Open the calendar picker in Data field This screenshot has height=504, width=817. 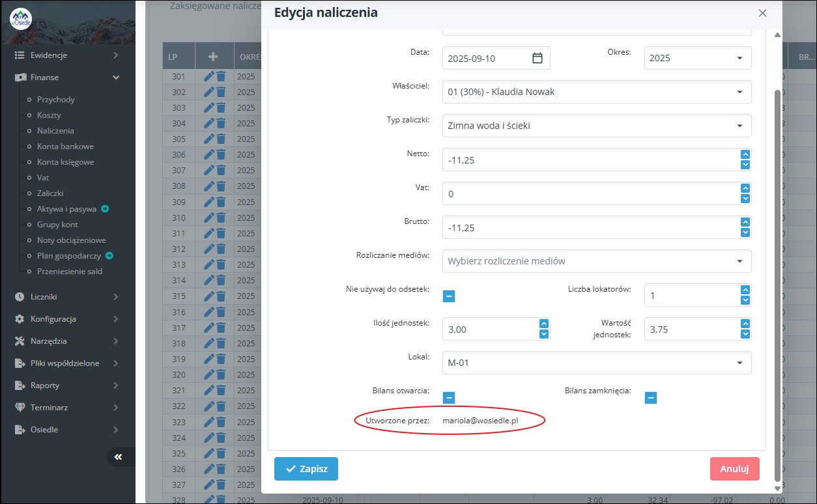tap(537, 58)
